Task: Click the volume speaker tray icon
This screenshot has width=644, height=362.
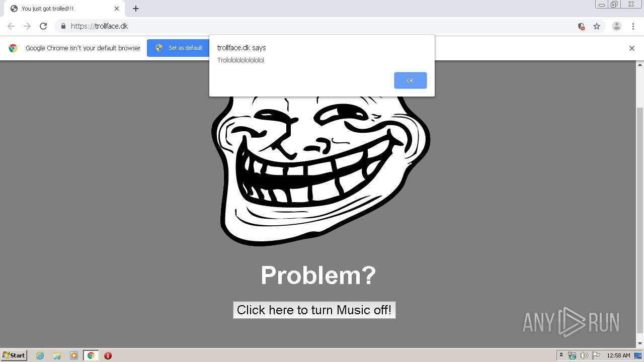Action: [584, 355]
